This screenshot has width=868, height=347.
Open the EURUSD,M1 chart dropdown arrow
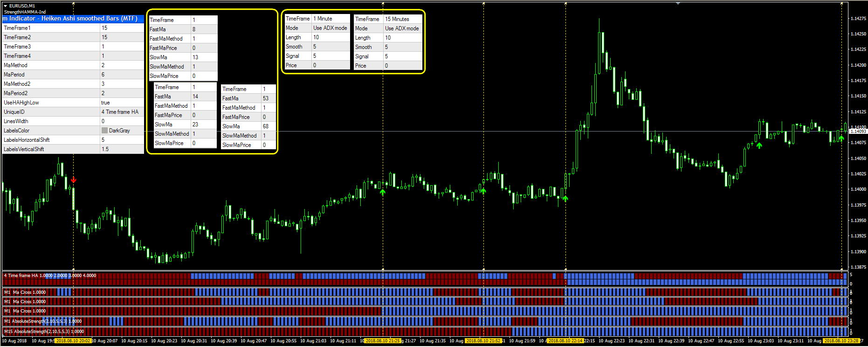(6, 6)
